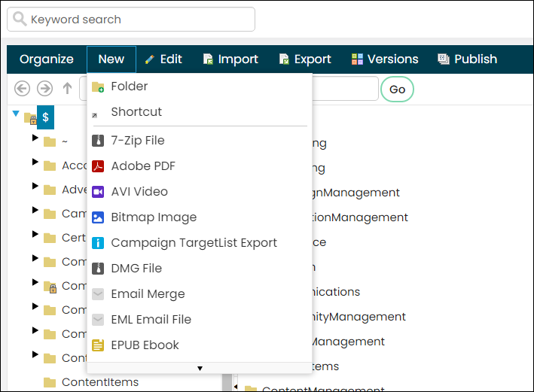Show more New menu items via down arrow
Image resolution: width=534 pixels, height=392 pixels.
point(200,368)
